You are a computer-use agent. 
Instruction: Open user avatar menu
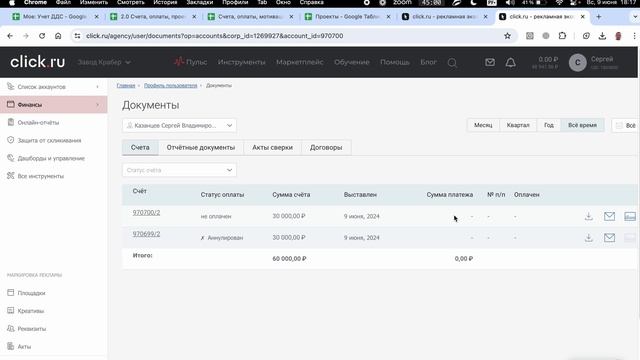pos(578,62)
